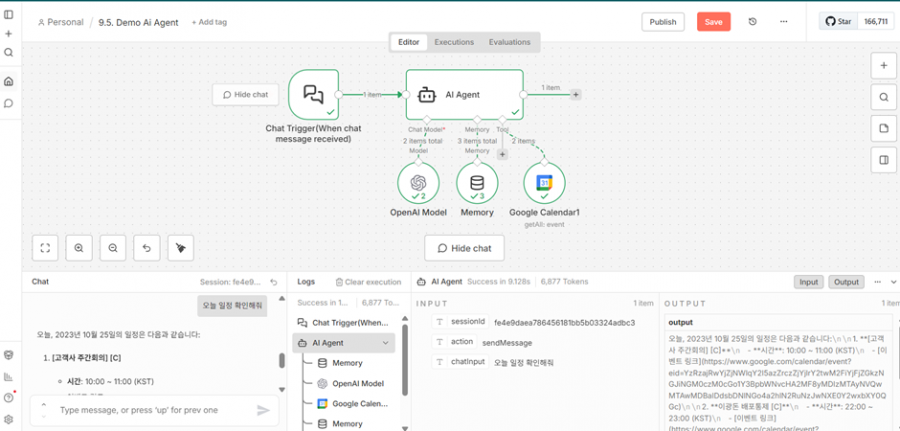Viewport: 900px width, 431px height.
Task: Toggle output pane with Output button
Action: [x=846, y=282]
